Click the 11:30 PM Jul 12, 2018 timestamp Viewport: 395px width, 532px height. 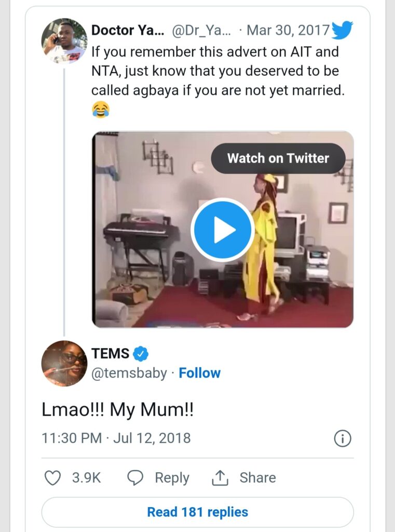coord(116,438)
